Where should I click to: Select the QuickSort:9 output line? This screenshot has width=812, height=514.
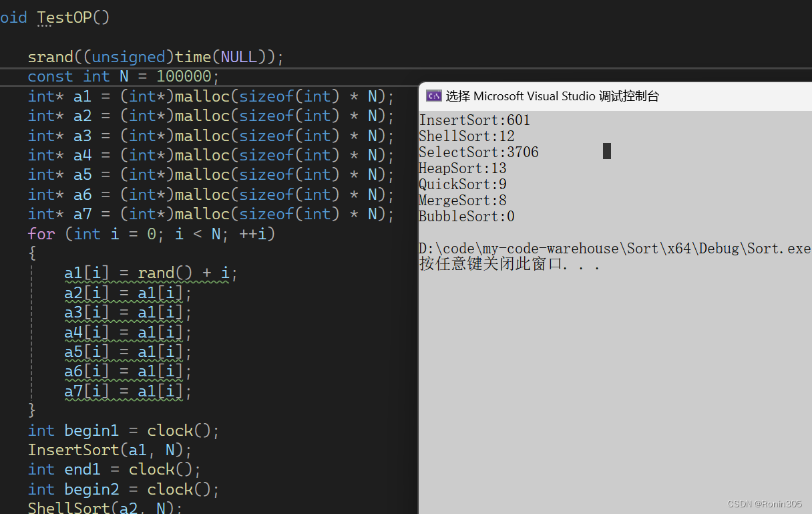463,184
